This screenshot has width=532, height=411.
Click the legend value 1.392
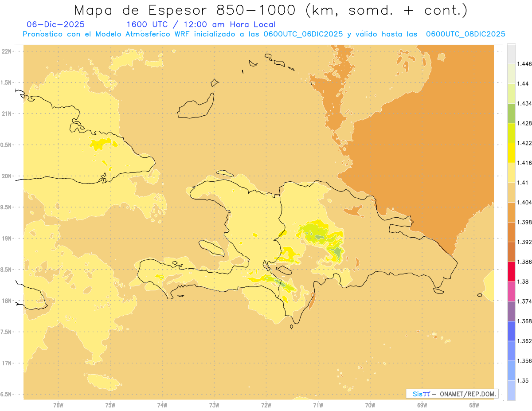(524, 242)
